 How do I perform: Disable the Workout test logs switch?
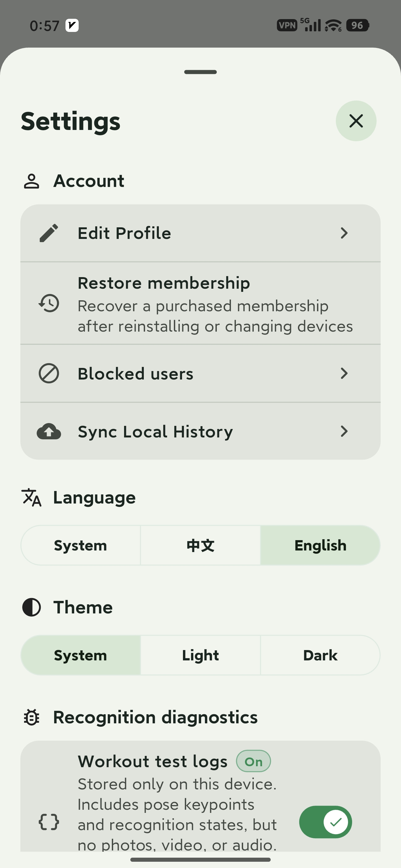pyautogui.click(x=325, y=822)
